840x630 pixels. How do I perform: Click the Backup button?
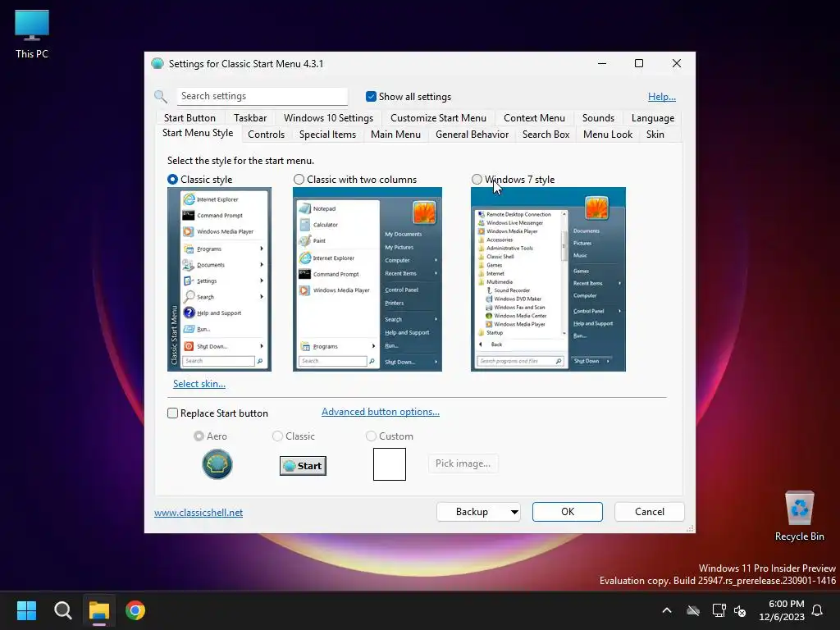tap(472, 512)
